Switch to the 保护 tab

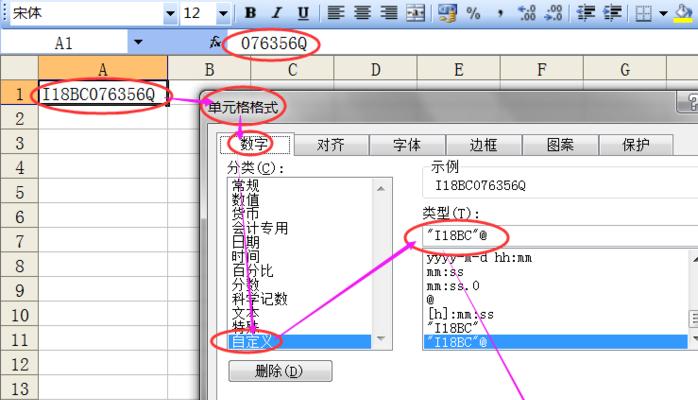click(x=636, y=145)
